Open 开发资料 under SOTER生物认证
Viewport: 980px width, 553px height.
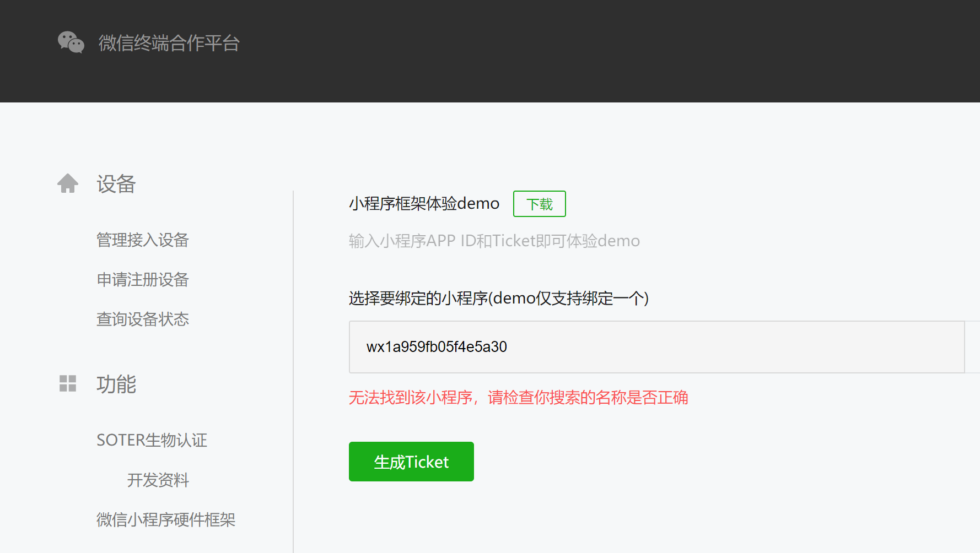[158, 480]
